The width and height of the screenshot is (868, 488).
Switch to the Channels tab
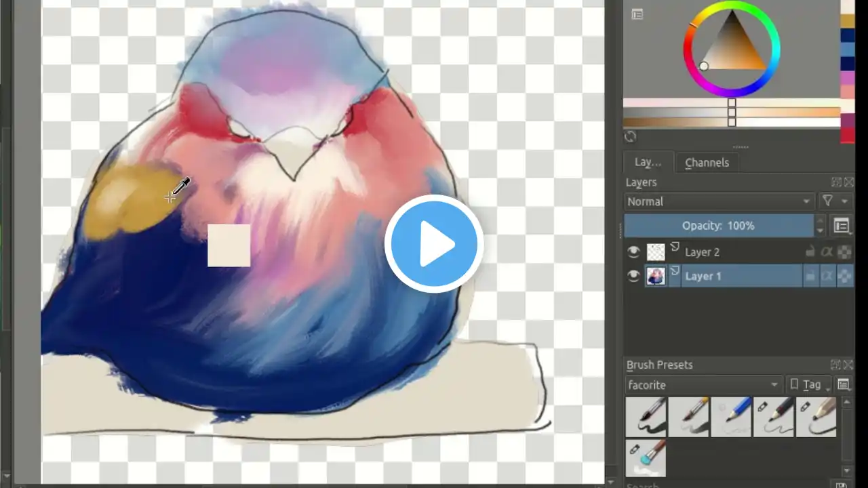tap(707, 163)
